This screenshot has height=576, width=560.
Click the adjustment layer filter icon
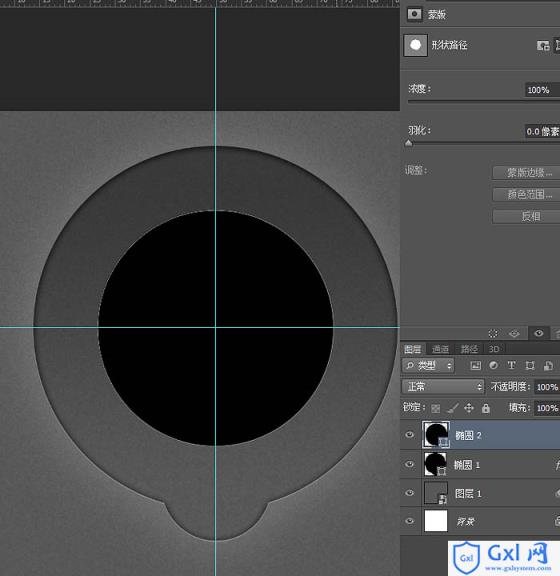pos(493,366)
